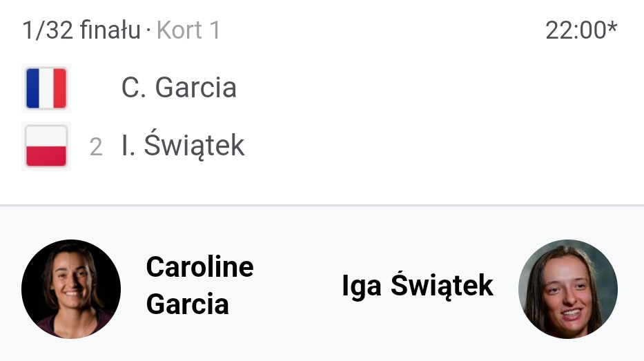Tap the Kort 1 court label
The image size is (644, 361).
188,30
